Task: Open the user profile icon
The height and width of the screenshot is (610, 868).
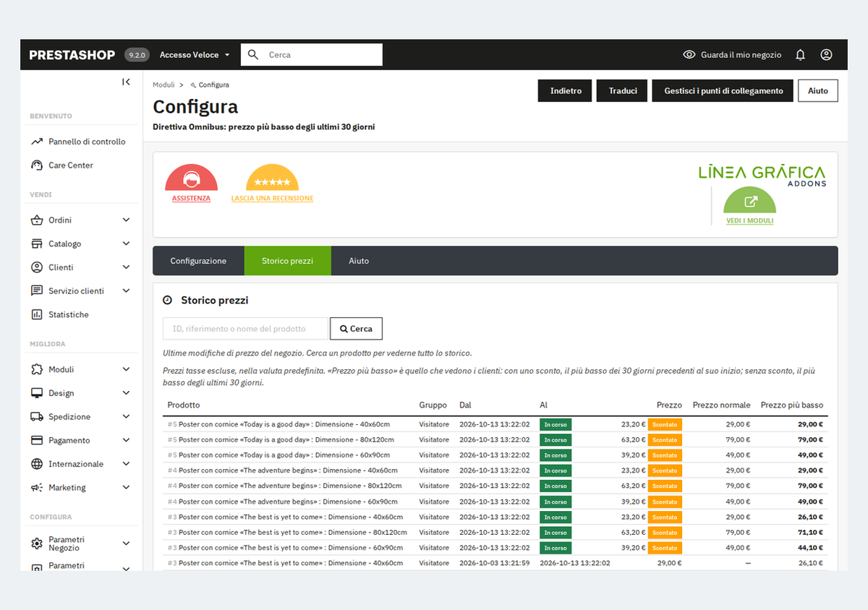Action: [x=826, y=55]
